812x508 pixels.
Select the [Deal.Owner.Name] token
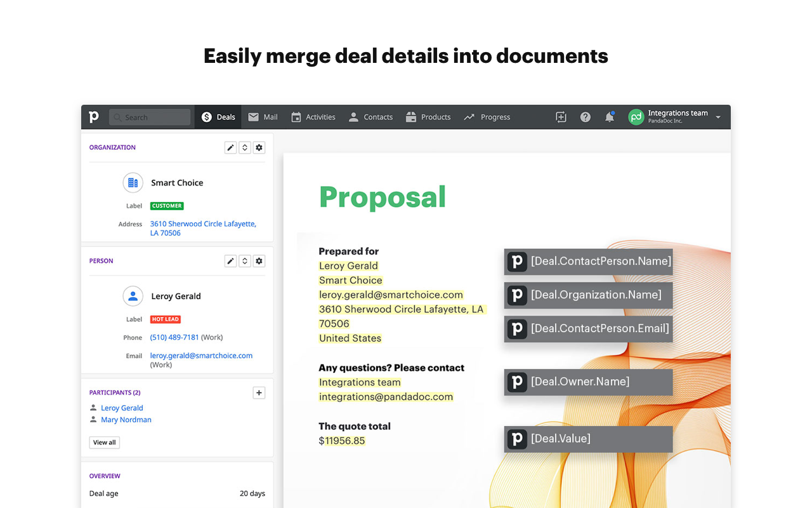[x=588, y=382]
